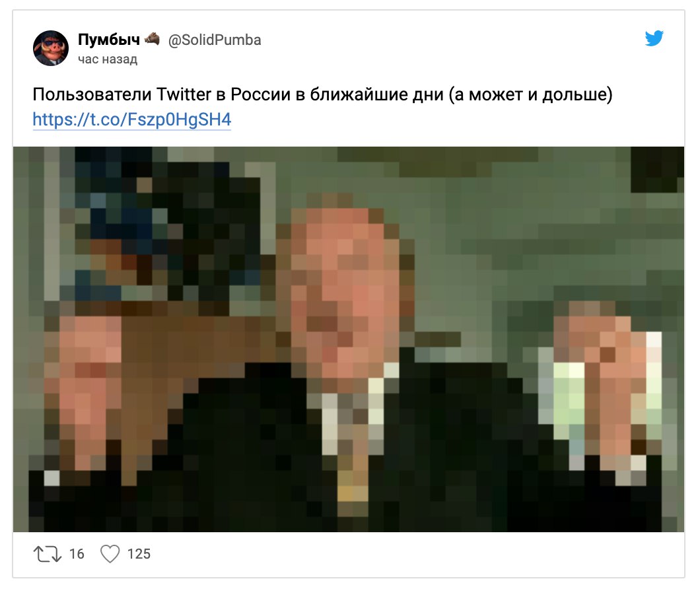This screenshot has width=700, height=589.
Task: Open the boar avatar profile picture
Action: (x=51, y=48)
